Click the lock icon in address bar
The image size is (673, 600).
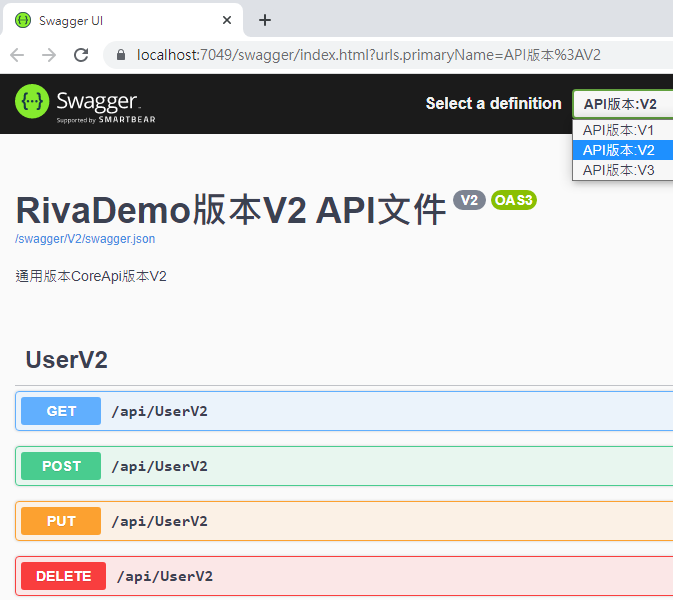pos(121,55)
